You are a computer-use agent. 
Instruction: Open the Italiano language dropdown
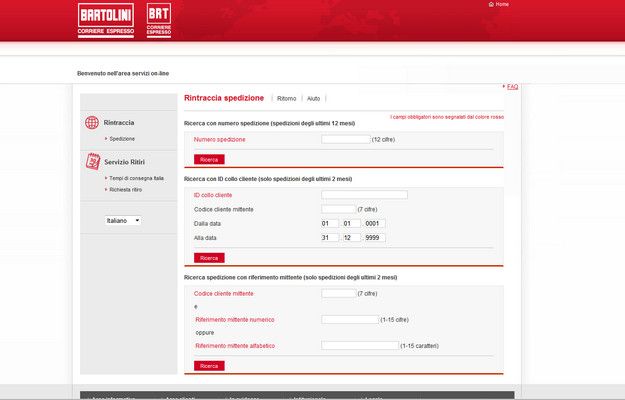coord(123,220)
